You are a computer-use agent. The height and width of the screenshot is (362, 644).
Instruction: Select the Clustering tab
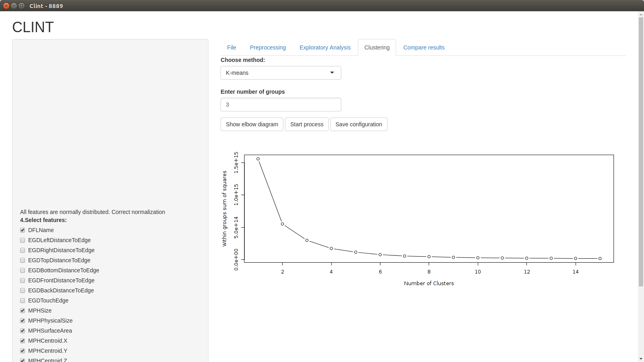pyautogui.click(x=377, y=47)
